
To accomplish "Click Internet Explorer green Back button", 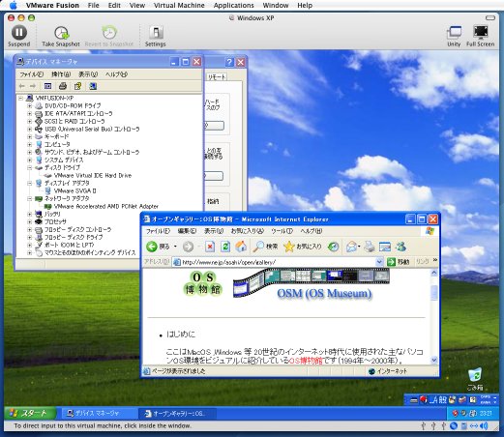I will (x=158, y=247).
